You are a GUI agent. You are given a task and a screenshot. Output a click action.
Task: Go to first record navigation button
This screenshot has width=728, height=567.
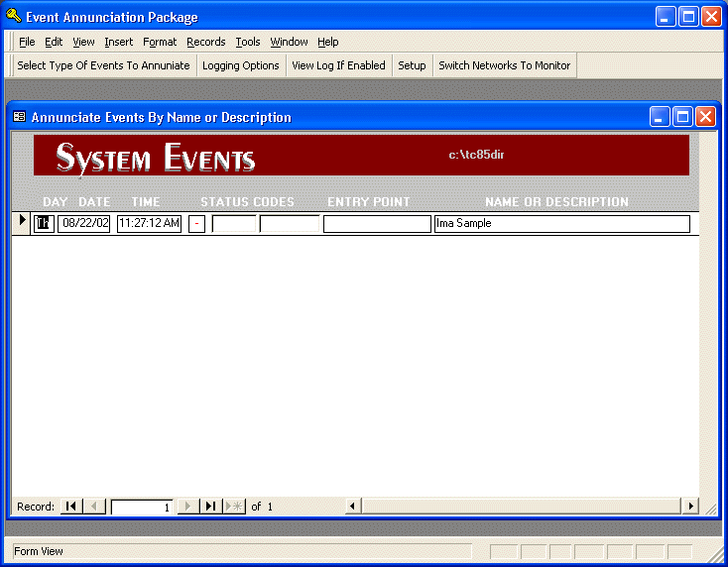(70, 507)
